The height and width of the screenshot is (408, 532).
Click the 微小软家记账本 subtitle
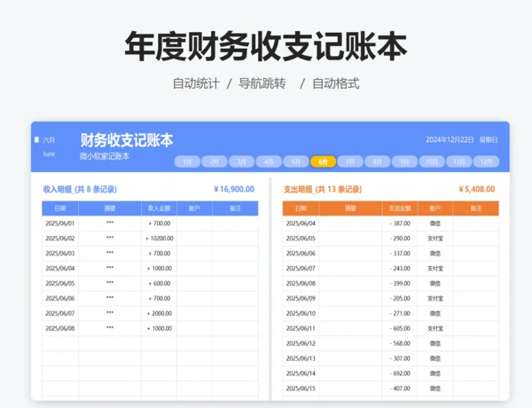[105, 156]
